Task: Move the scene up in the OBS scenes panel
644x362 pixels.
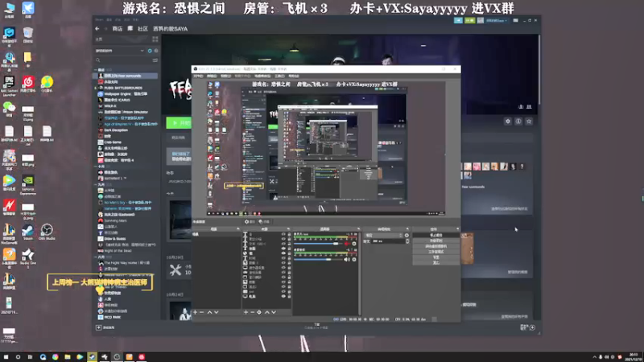Action: pos(209,312)
